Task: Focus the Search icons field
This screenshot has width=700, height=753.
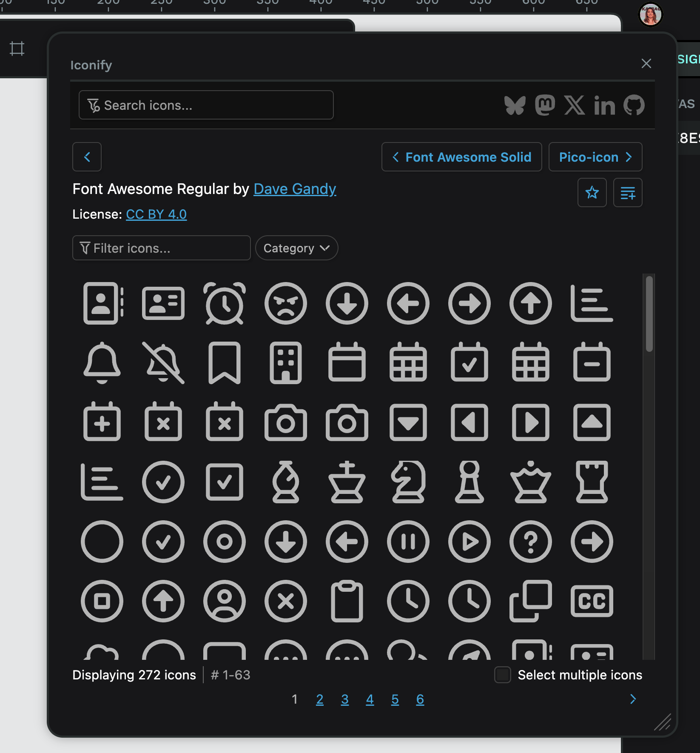Action: tap(206, 105)
